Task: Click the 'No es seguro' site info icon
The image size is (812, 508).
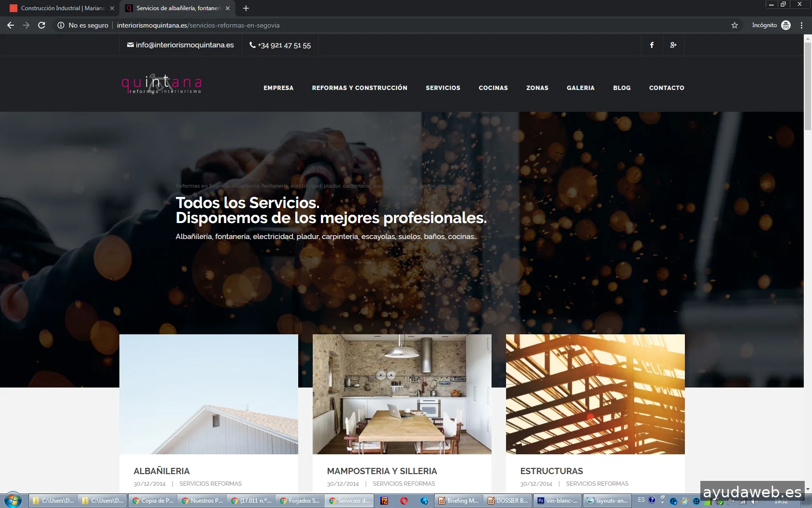Action: (61, 25)
